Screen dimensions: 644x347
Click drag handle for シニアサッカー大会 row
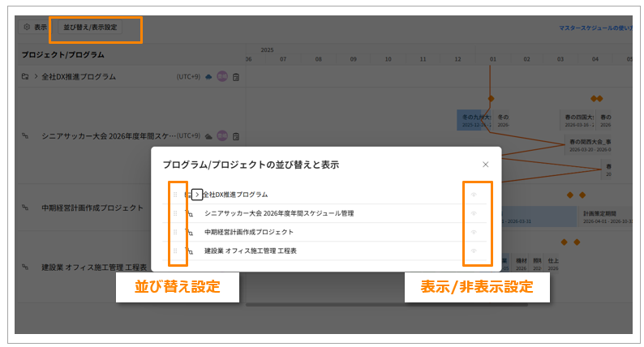[175, 213]
